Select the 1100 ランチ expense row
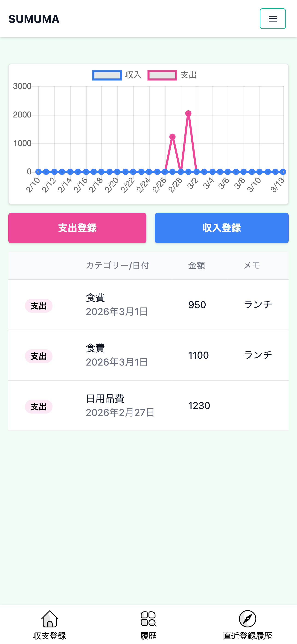297x644 pixels. pyautogui.click(x=148, y=355)
